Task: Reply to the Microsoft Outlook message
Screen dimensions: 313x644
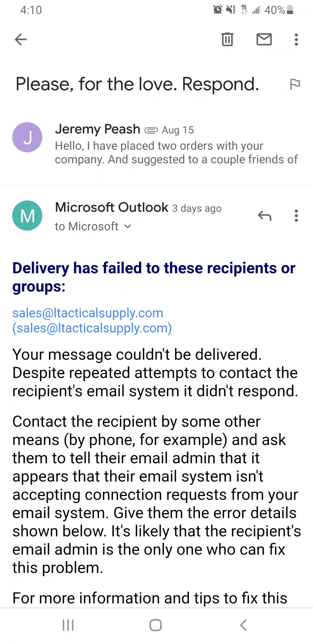Action: (264, 216)
